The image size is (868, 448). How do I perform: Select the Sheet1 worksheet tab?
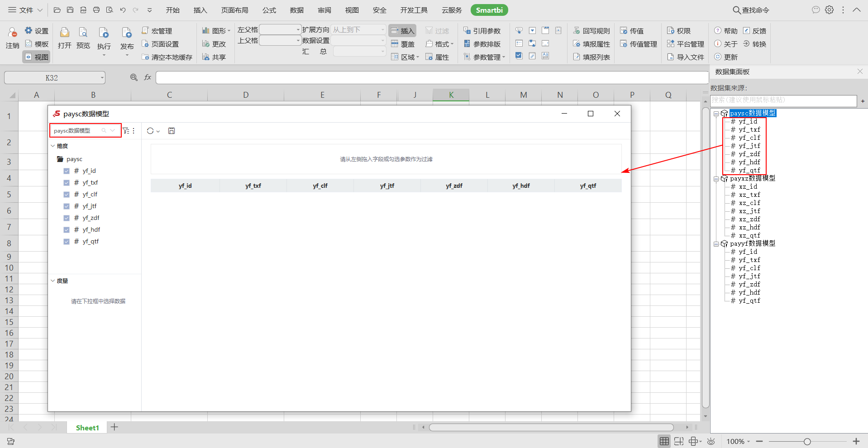[x=87, y=428]
